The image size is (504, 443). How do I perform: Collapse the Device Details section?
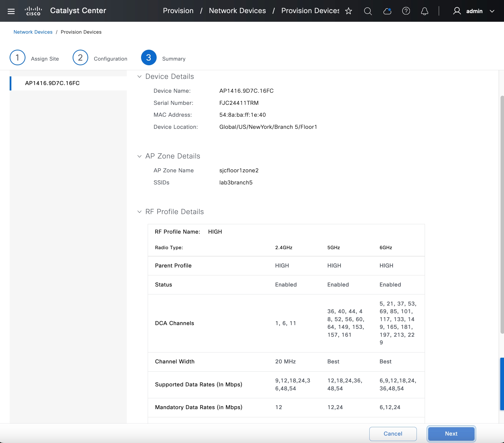[x=140, y=77]
